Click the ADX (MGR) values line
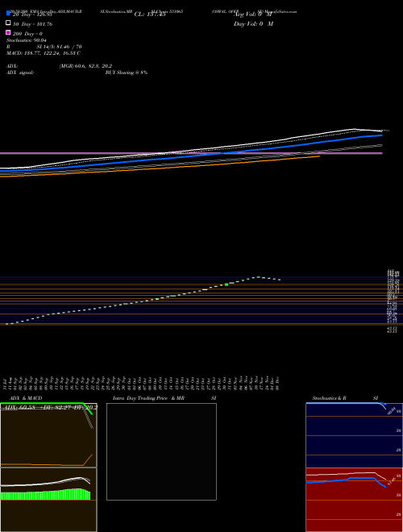The width and height of the screenshot is (403, 532). click(60, 66)
